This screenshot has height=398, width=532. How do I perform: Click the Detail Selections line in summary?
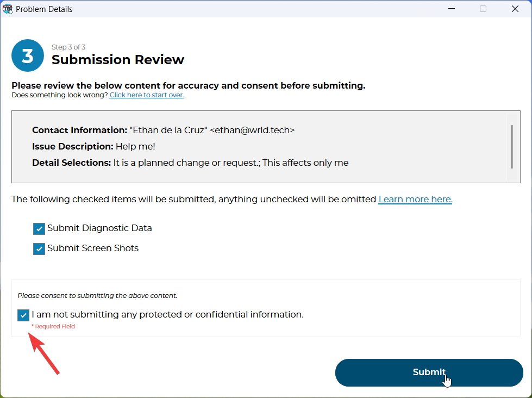pyautogui.click(x=190, y=163)
